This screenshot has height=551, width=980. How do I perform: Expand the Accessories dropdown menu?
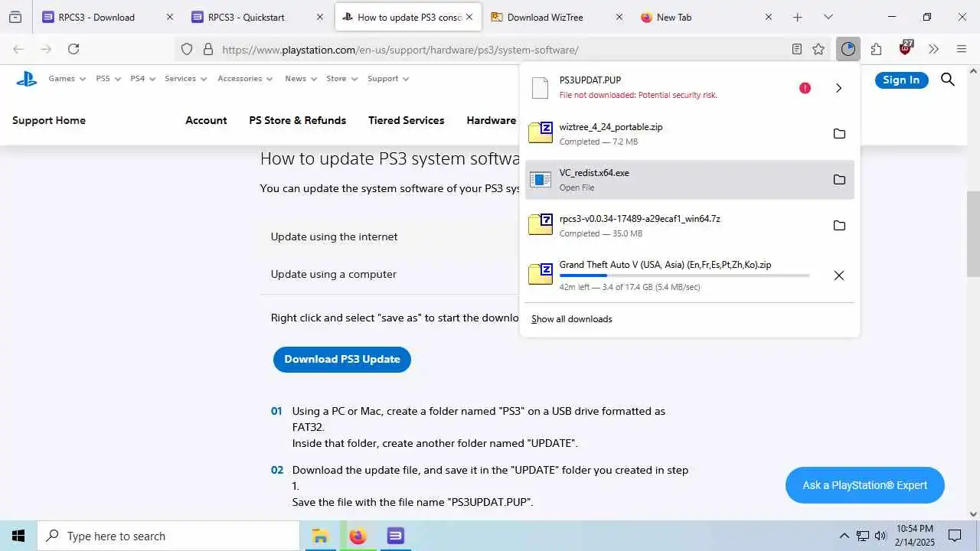[245, 78]
